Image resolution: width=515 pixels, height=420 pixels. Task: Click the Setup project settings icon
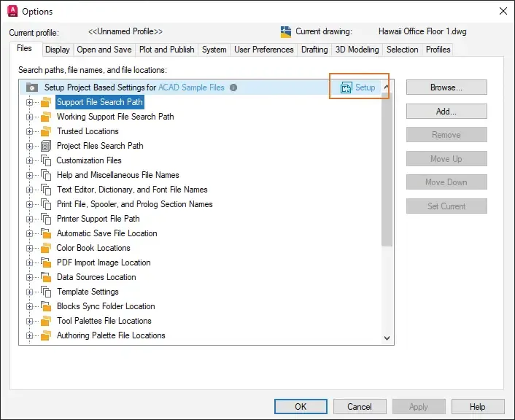click(346, 87)
